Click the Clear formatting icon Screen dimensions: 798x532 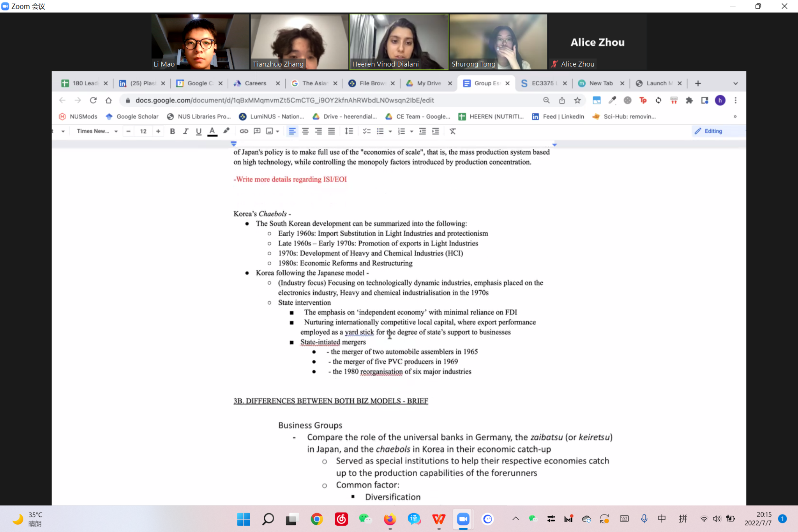(452, 131)
